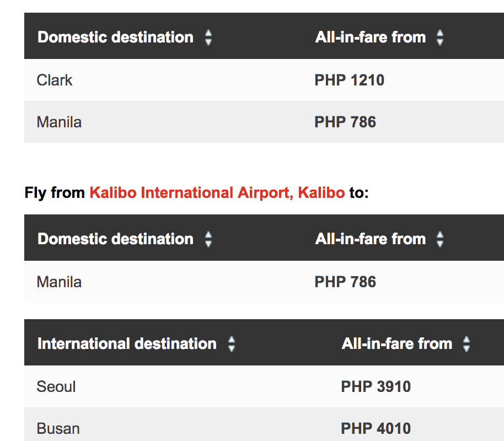Click the International destination column header text

pyautogui.click(x=127, y=344)
